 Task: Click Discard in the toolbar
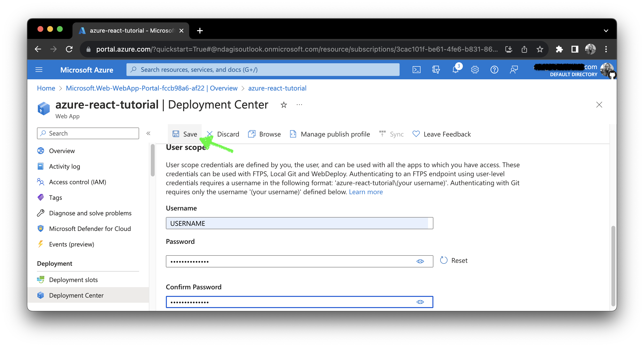point(223,134)
